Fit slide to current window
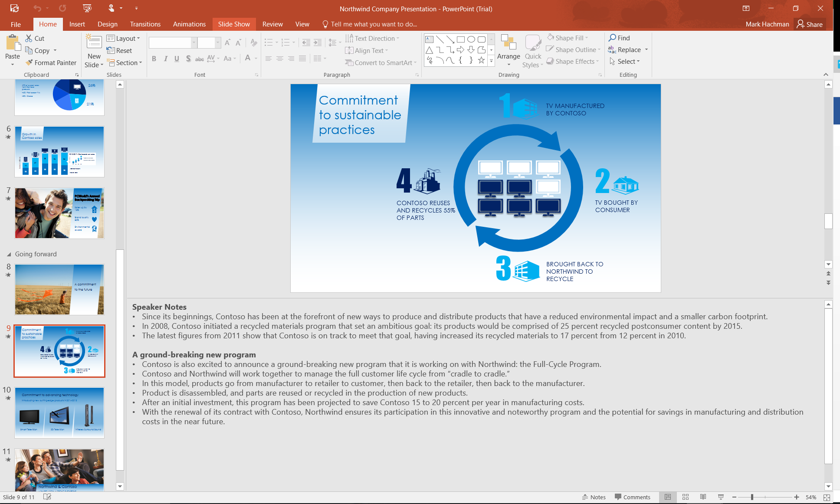The height and width of the screenshot is (504, 840). 827,497
